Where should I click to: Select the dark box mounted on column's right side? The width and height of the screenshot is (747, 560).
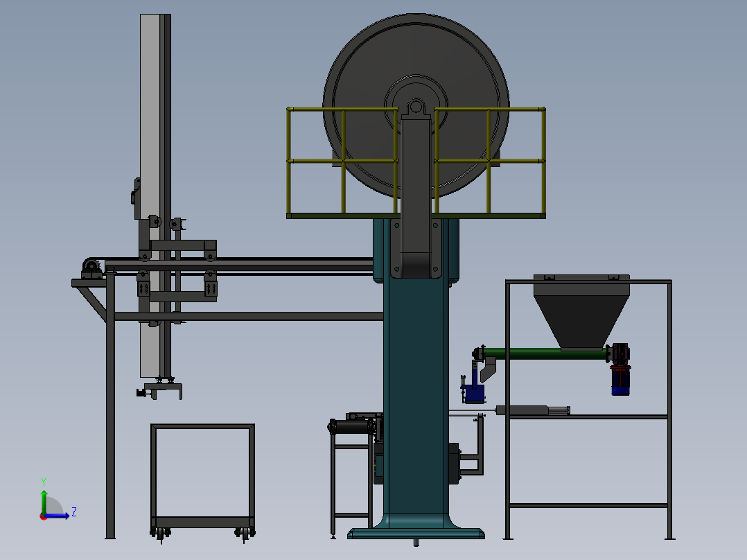(x=455, y=463)
